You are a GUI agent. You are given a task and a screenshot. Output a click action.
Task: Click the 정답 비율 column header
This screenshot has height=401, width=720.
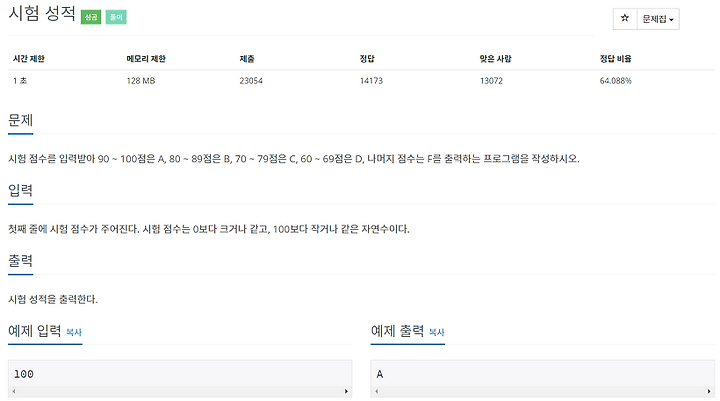click(616, 59)
